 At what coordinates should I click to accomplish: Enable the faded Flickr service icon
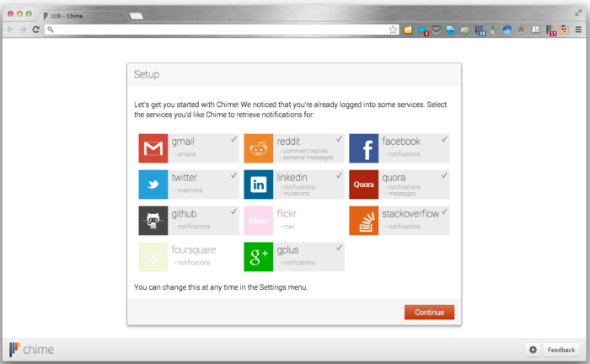[x=259, y=221]
